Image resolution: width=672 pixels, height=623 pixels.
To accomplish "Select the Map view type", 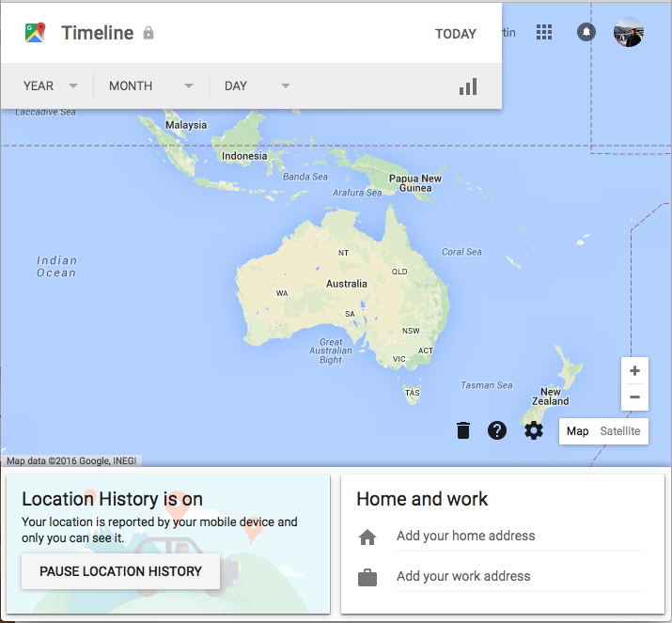I will click(577, 431).
